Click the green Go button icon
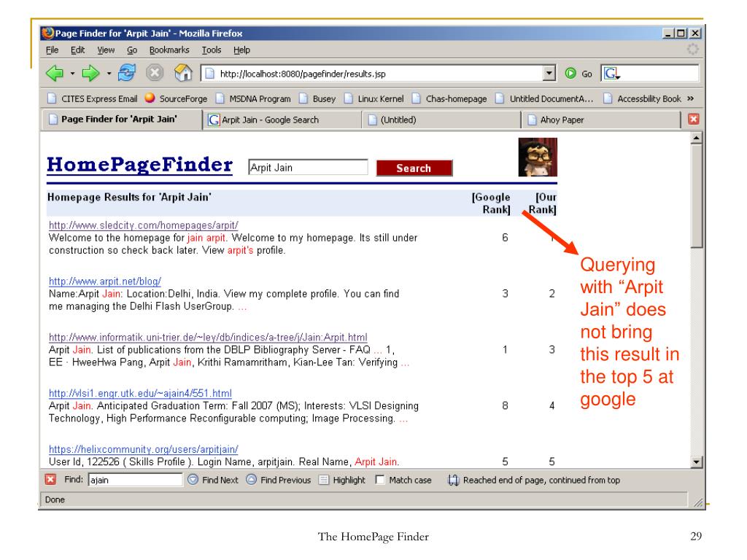This screenshot has height=560, width=747. pos(570,74)
